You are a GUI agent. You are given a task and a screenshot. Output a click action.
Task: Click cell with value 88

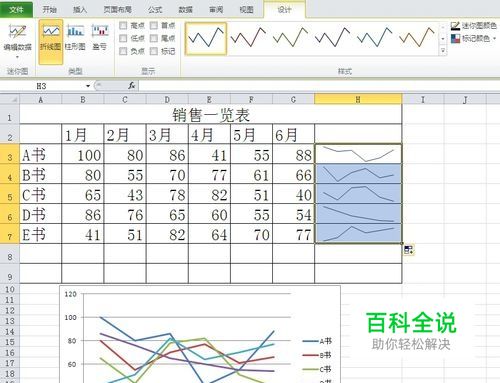click(293, 154)
